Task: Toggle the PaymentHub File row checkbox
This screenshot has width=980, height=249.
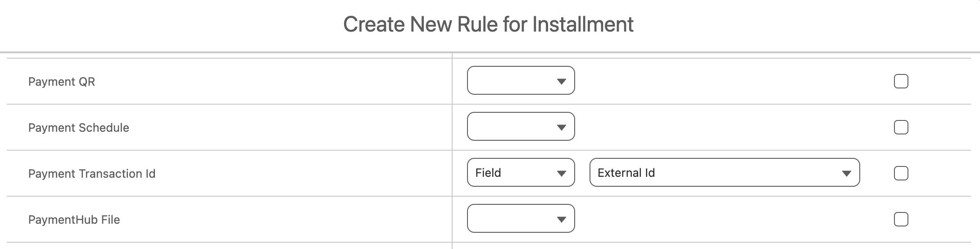Action: (x=901, y=220)
